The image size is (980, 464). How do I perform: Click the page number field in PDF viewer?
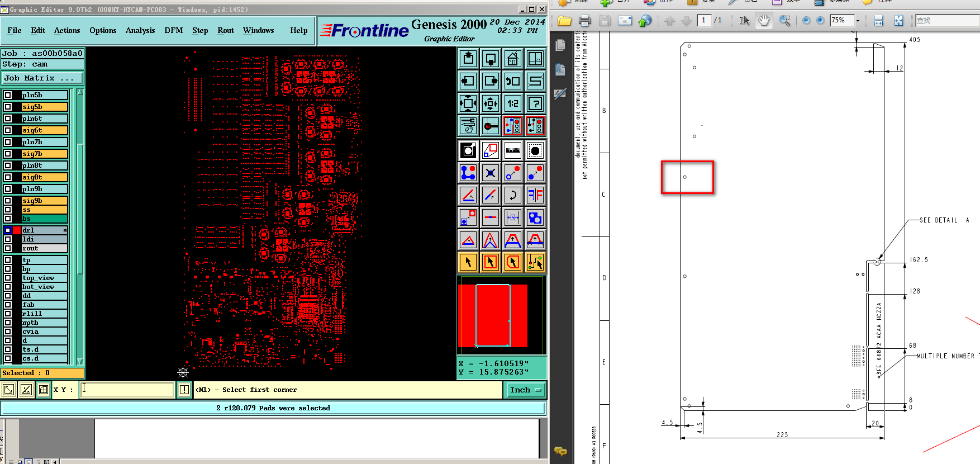click(703, 21)
